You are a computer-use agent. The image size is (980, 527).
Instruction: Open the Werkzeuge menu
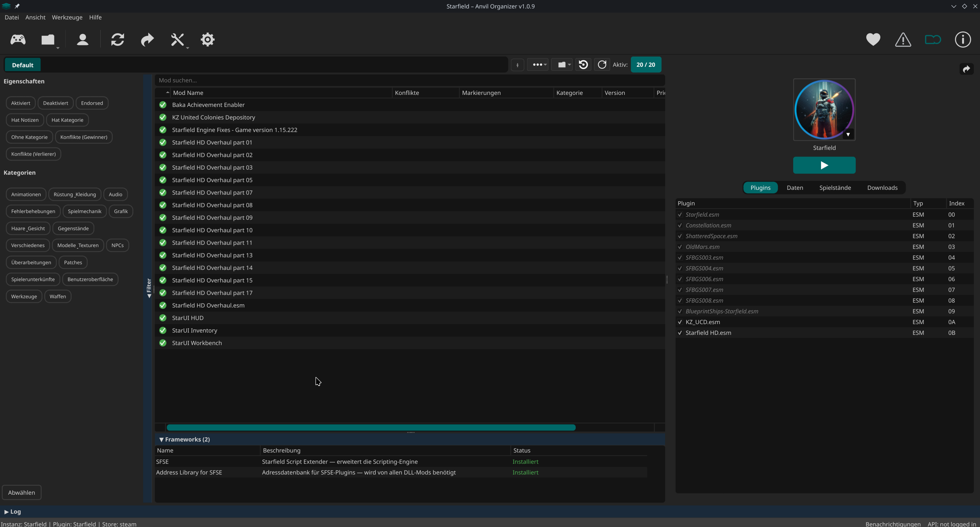point(67,17)
